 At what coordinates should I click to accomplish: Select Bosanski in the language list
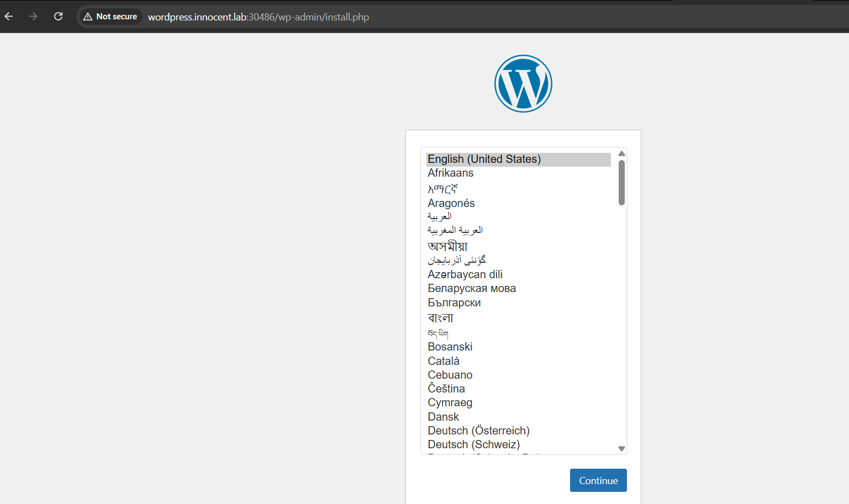click(x=519, y=347)
